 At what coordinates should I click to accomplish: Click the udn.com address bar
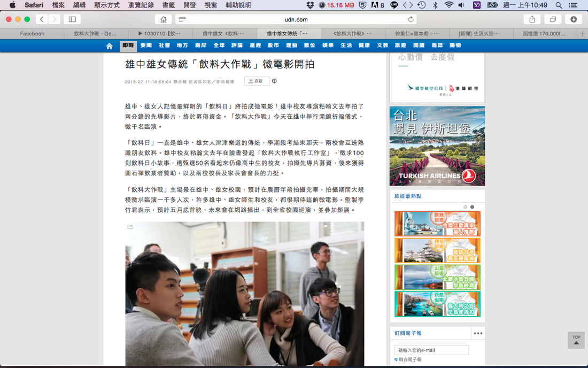point(296,19)
